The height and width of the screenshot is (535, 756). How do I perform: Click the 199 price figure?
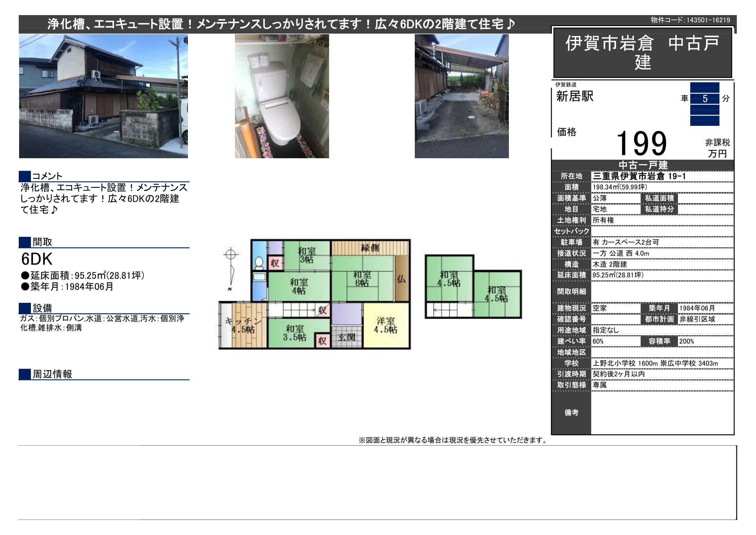click(641, 144)
